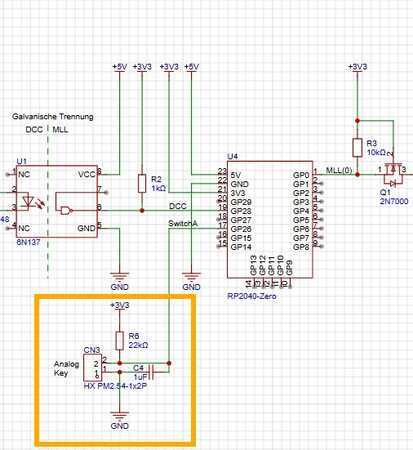413x450 pixels.
Task: Select the DCC net label
Action: click(177, 206)
